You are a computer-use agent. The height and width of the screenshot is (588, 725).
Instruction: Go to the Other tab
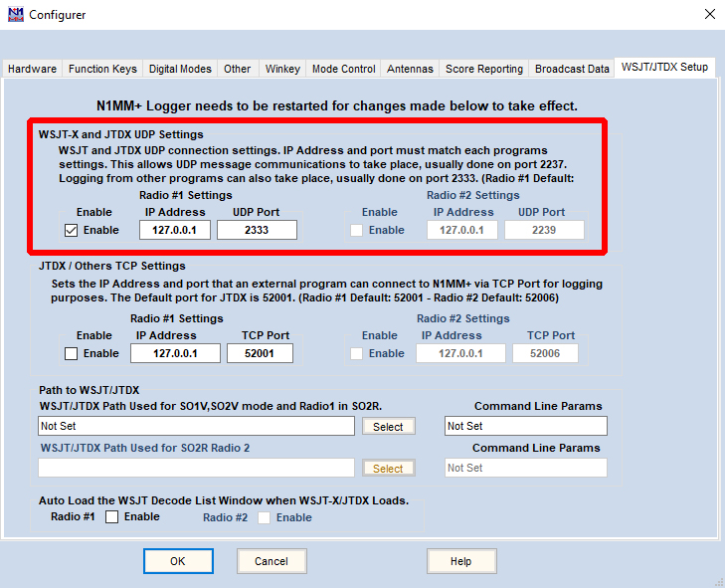coord(238,69)
